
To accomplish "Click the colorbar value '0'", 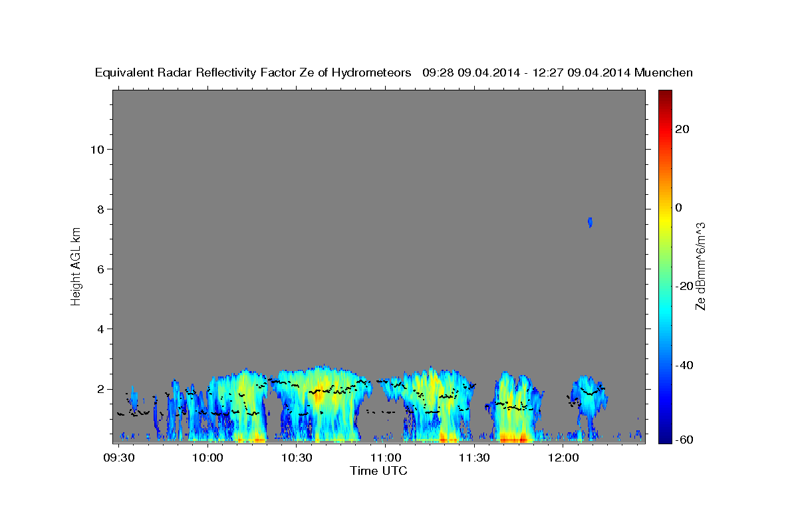I will 678,207.
